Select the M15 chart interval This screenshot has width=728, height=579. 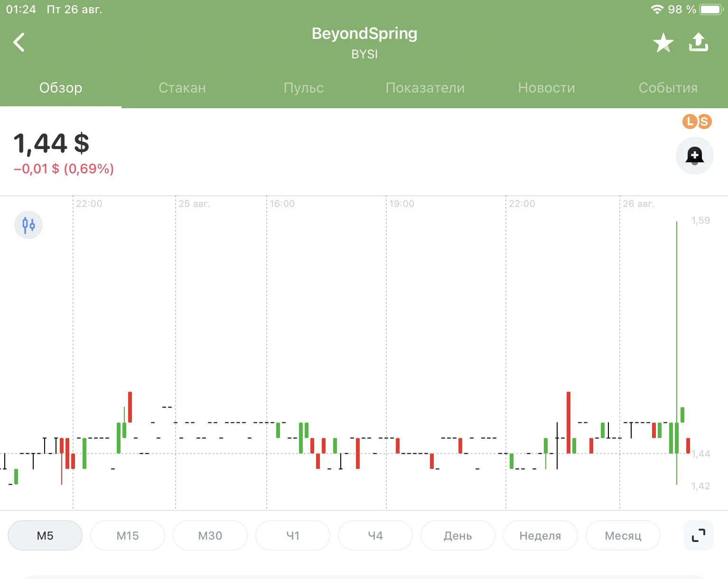[x=128, y=535]
